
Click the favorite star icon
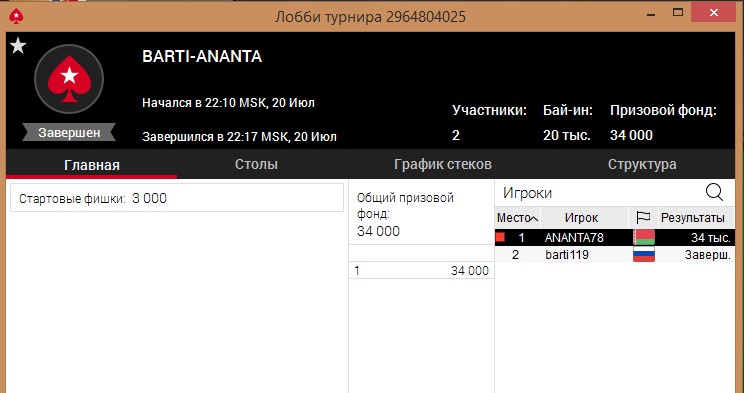coord(18,46)
